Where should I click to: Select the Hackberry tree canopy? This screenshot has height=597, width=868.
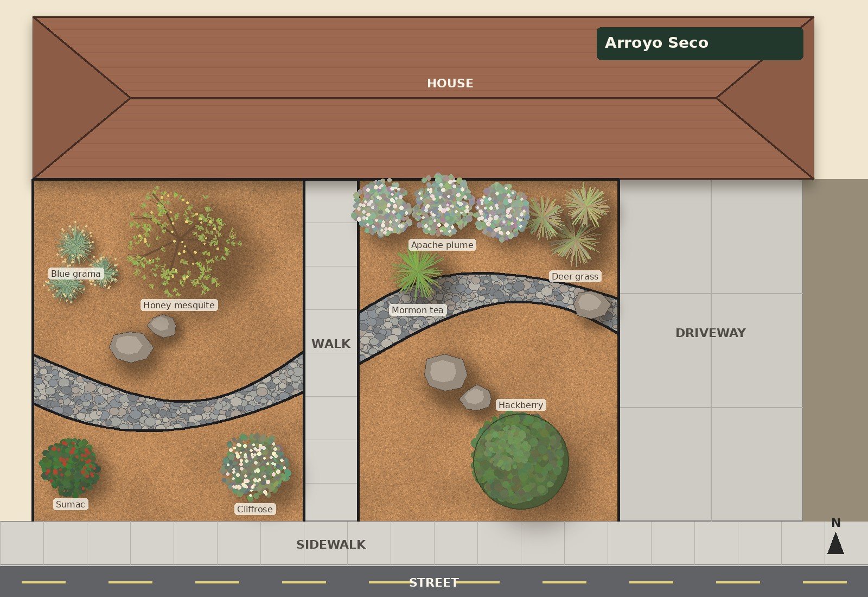click(x=520, y=461)
